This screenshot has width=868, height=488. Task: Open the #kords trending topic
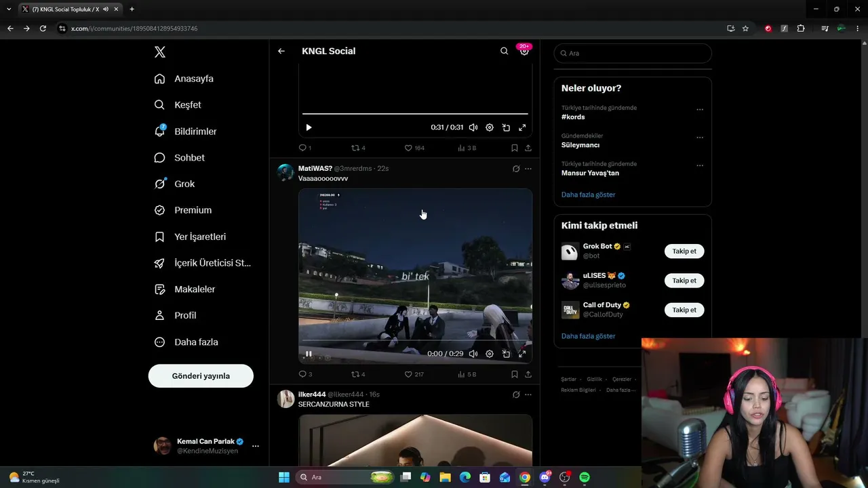click(573, 117)
